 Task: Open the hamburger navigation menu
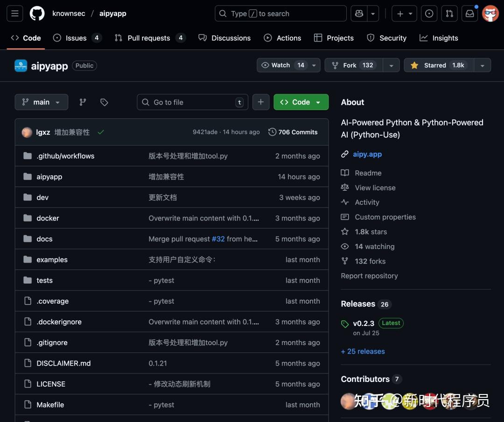pos(15,14)
